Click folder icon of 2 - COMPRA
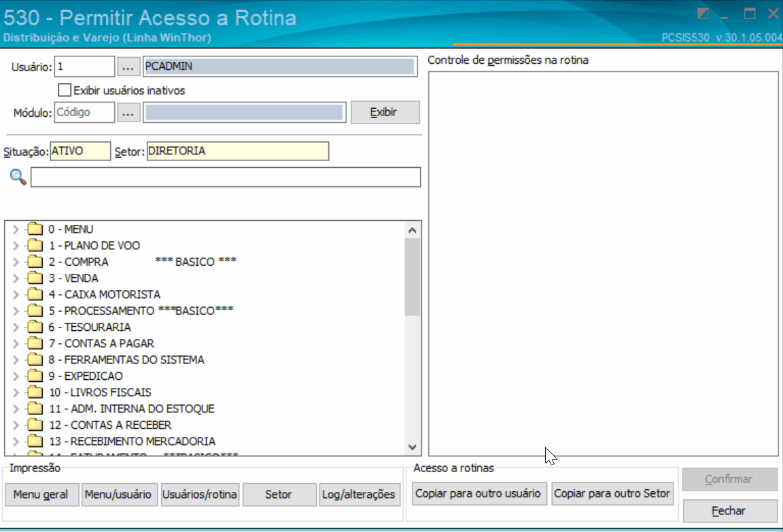The width and height of the screenshot is (783, 532). 35,262
